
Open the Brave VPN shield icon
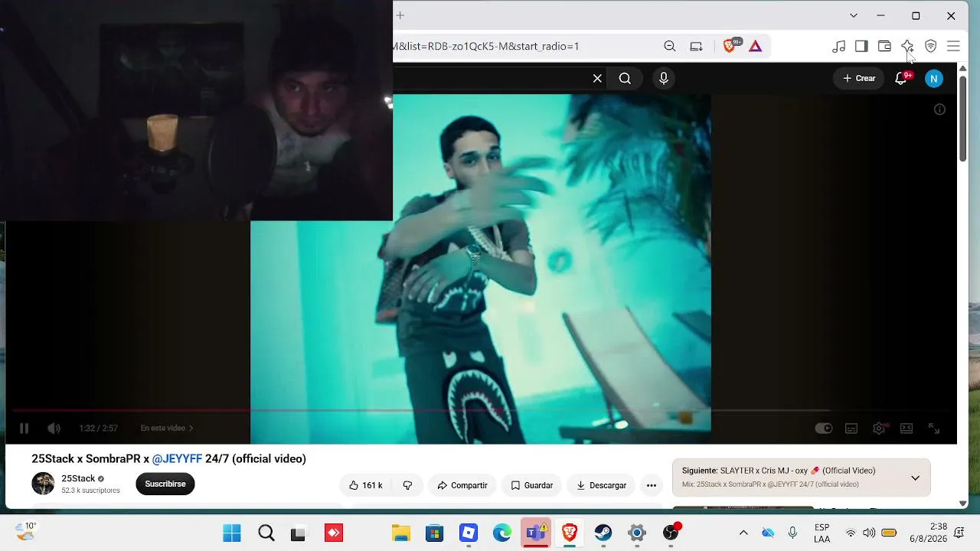tap(931, 46)
